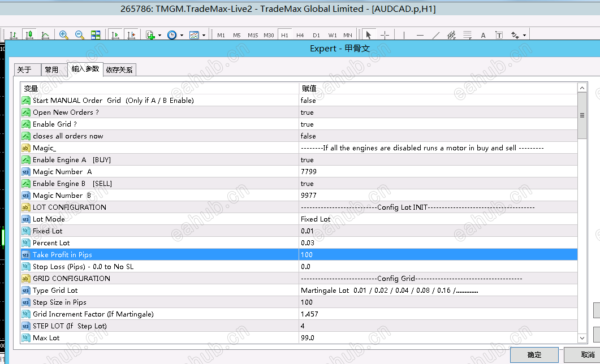Viewport: 600px width, 364px height.
Task: Expand the periods dropdown arrow
Action: tap(182, 35)
